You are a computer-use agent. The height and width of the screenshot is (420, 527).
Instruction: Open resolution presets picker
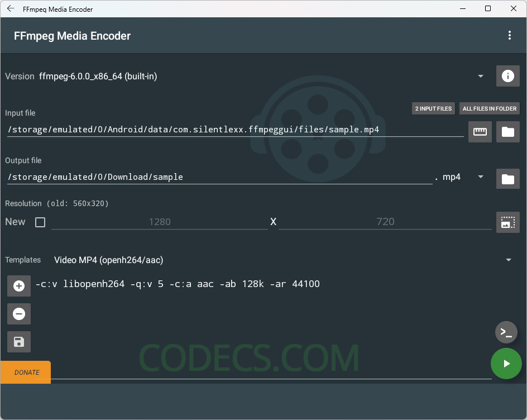coord(508,222)
